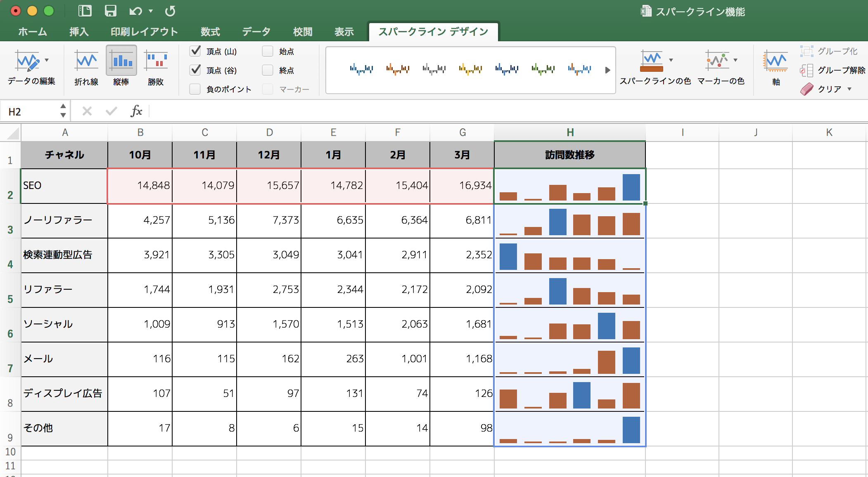Click the Redo circular arrow icon
Image resolution: width=868 pixels, height=477 pixels.
pyautogui.click(x=170, y=11)
